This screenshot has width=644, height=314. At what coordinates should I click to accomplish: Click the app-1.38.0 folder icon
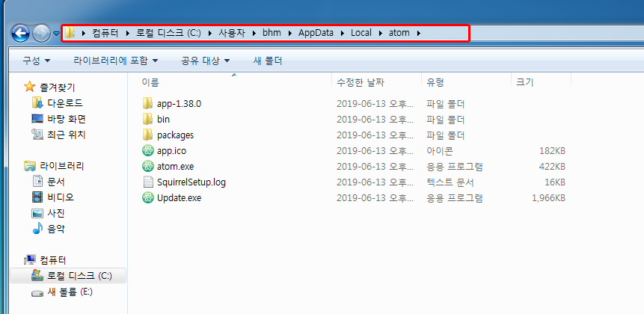(x=147, y=103)
